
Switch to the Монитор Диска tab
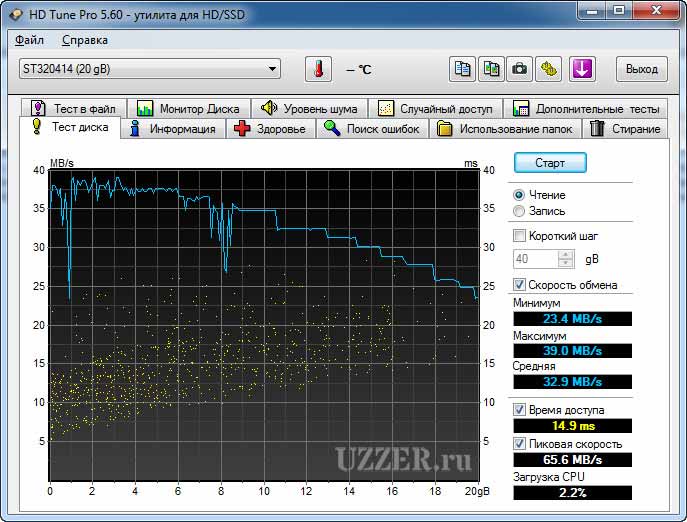pos(187,108)
